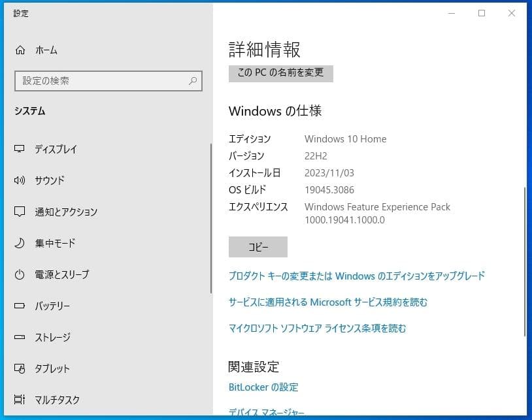Open バッテリー settings
The height and width of the screenshot is (420, 532).
[x=52, y=306]
